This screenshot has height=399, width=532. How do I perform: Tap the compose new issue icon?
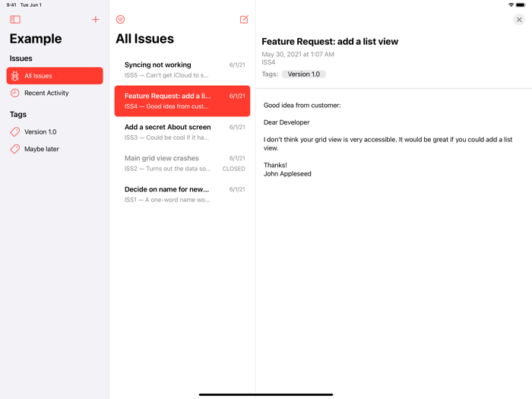click(x=244, y=19)
